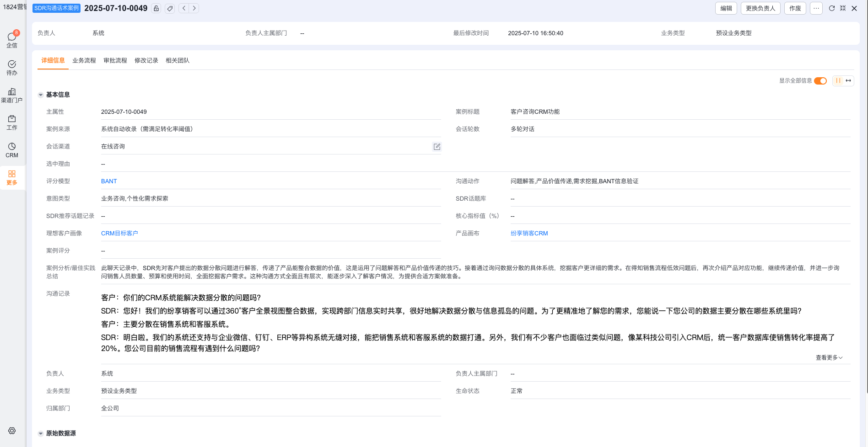Switch to the two-column layout toggle

(838, 81)
